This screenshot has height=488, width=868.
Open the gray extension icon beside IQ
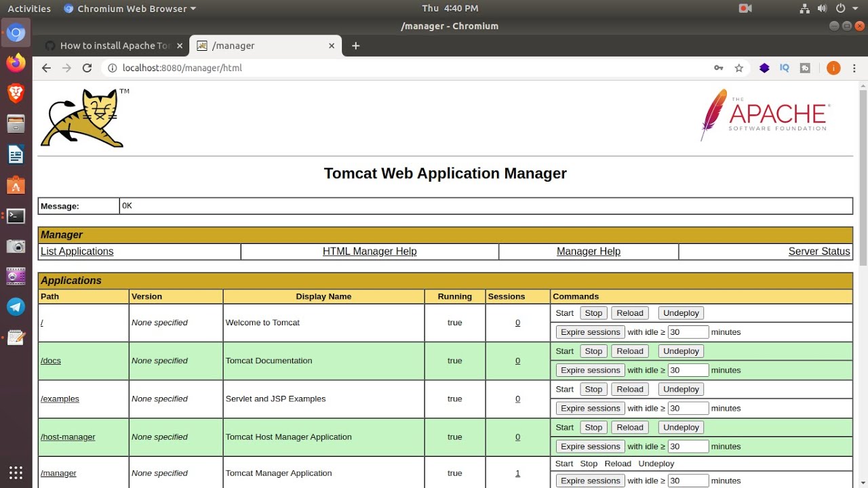click(x=805, y=68)
